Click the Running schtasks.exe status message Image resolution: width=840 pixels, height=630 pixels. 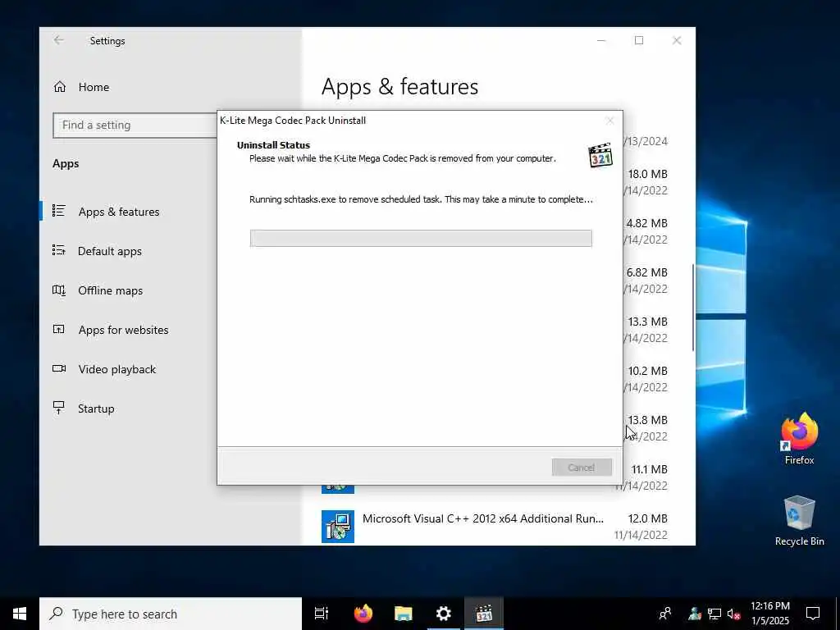[x=421, y=199]
